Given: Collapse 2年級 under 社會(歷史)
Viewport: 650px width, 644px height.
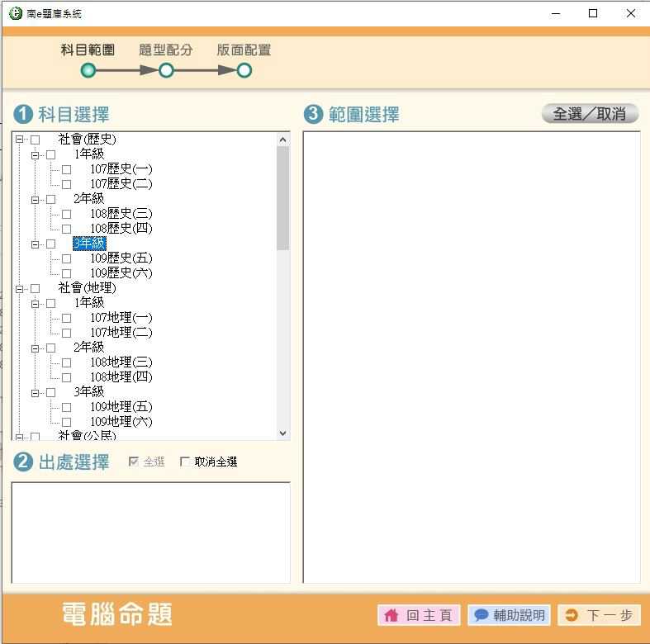Looking at the screenshot, I should pyautogui.click(x=36, y=200).
